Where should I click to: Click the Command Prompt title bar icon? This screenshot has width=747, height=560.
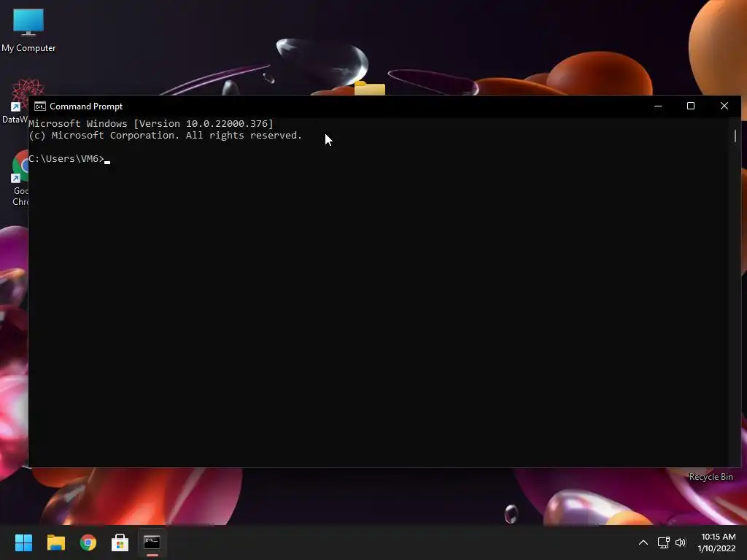coord(40,106)
